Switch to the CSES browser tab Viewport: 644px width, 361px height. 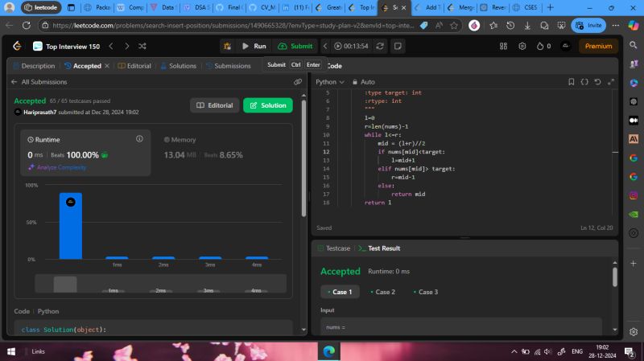(526, 7)
